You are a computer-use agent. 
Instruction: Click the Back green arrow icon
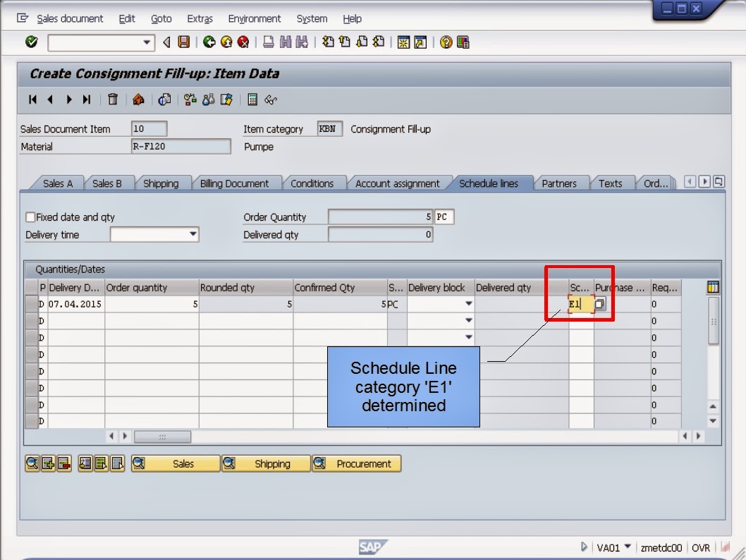coord(210,42)
